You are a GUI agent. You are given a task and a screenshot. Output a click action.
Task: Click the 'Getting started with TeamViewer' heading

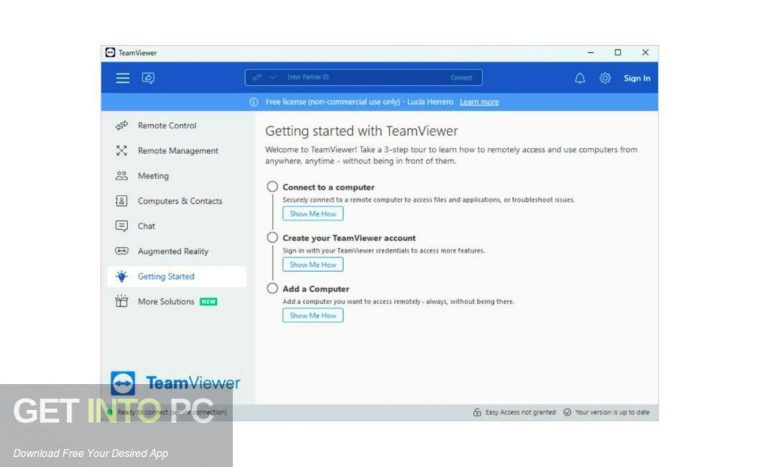pyautogui.click(x=361, y=131)
